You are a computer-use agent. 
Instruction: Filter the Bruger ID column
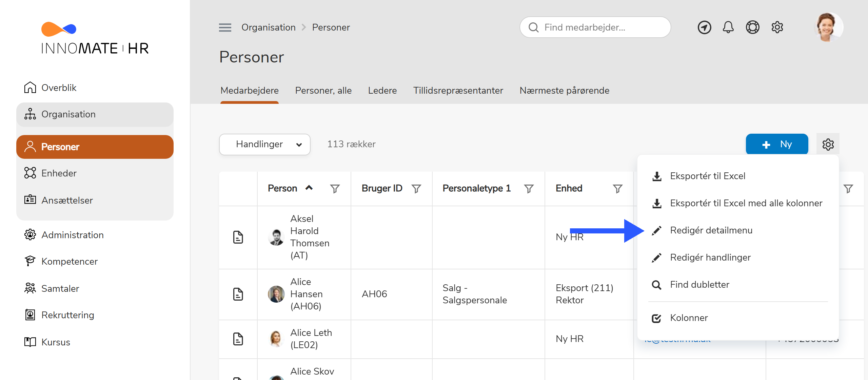[416, 189]
